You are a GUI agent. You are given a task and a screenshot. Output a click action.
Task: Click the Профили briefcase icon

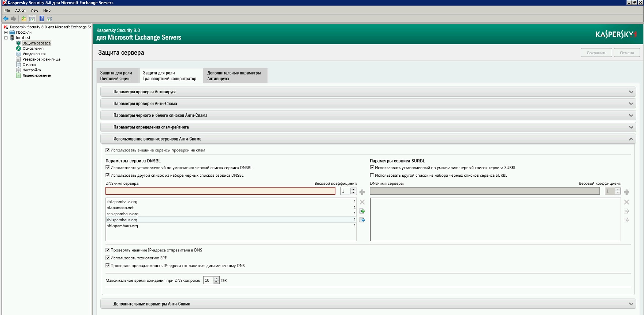pos(12,32)
